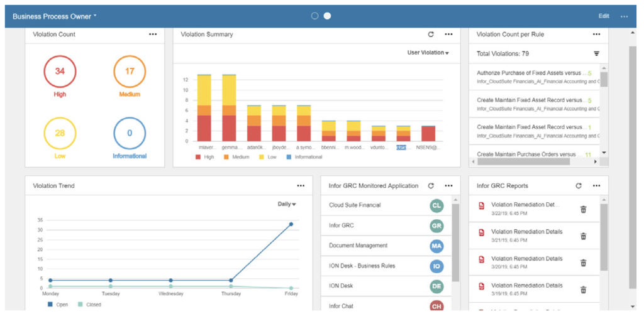Click scroll-down arrow in Violation Count per Rule

[x=604, y=153]
